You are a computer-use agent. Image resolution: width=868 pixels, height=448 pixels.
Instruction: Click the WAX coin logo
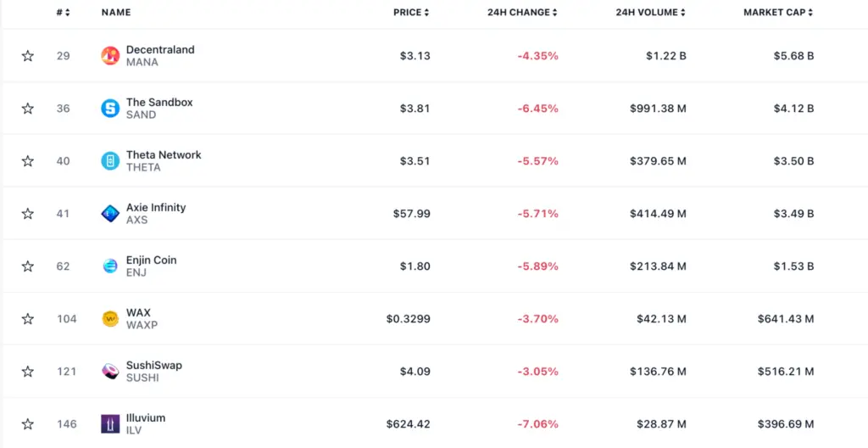[110, 319]
